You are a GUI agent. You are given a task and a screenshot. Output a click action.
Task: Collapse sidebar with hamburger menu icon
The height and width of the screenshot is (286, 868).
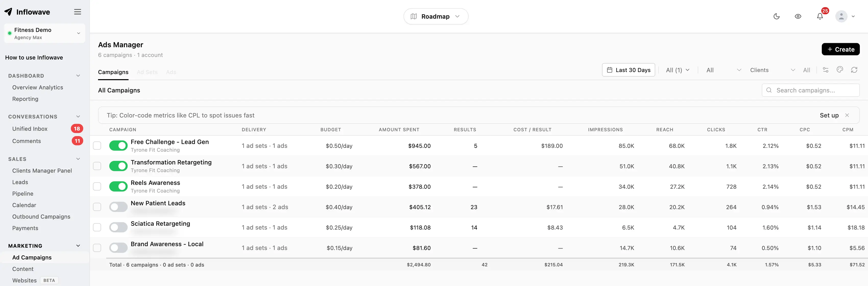[x=78, y=12]
